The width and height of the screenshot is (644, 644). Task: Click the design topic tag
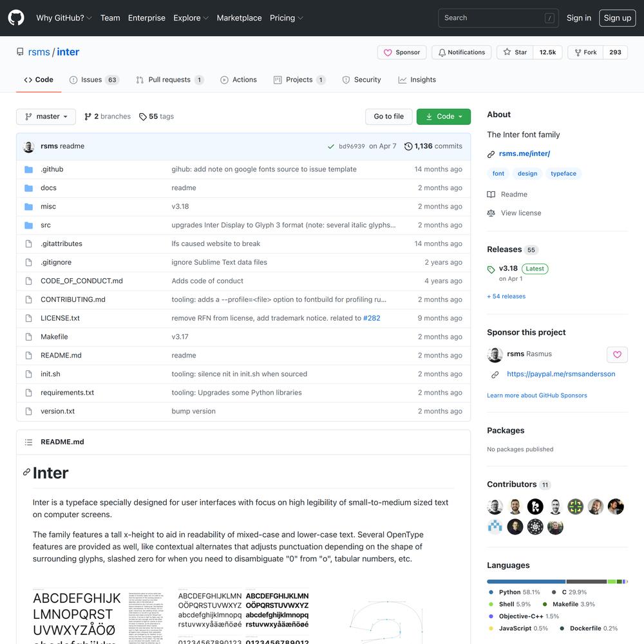click(x=527, y=174)
